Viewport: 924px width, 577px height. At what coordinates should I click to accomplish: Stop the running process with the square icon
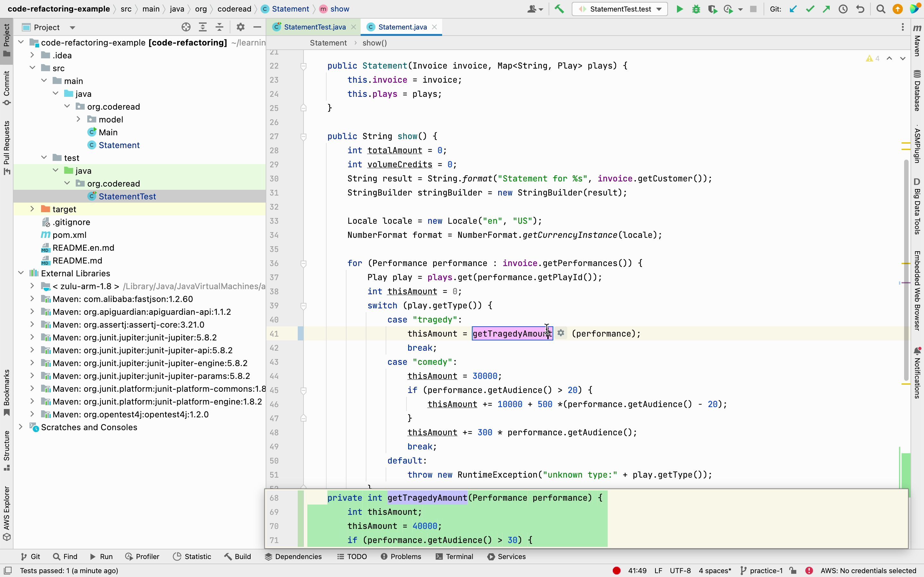point(754,9)
